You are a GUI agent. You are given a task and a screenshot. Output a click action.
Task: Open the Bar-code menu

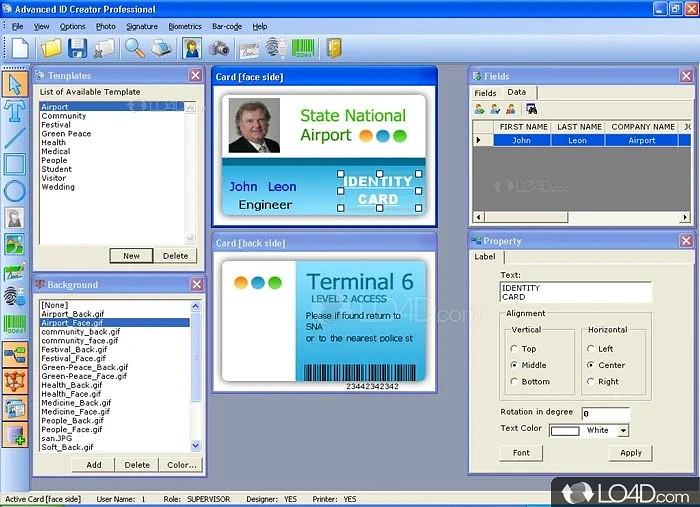(x=227, y=26)
